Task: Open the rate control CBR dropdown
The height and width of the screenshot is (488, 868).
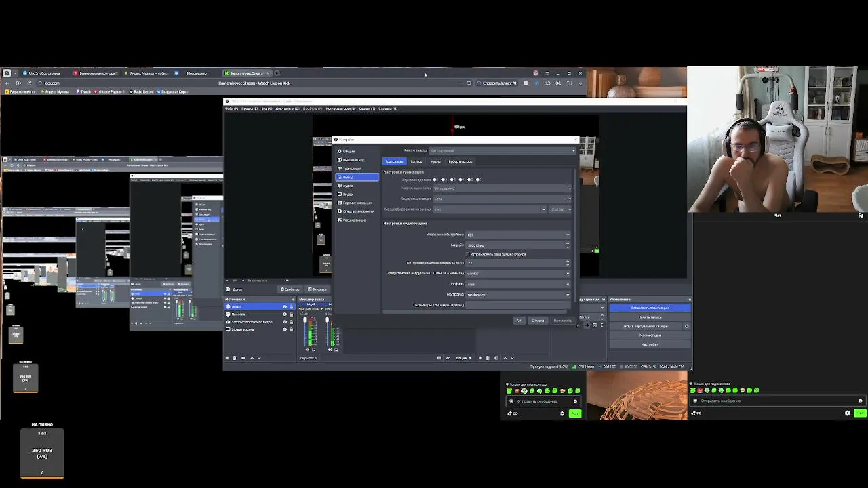Action: [517, 235]
